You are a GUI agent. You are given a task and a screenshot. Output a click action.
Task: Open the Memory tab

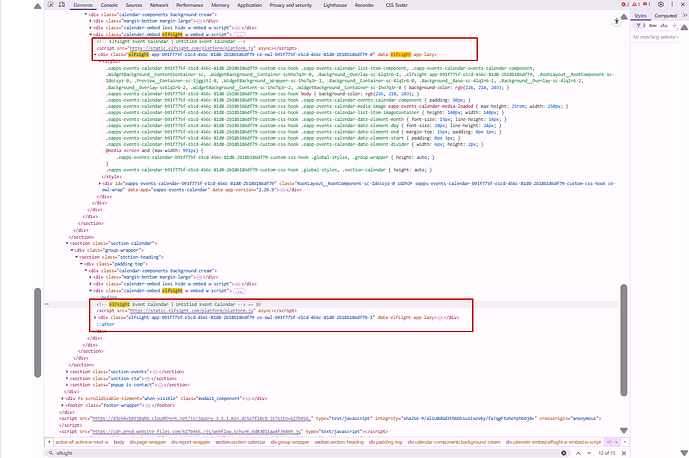[x=220, y=5]
